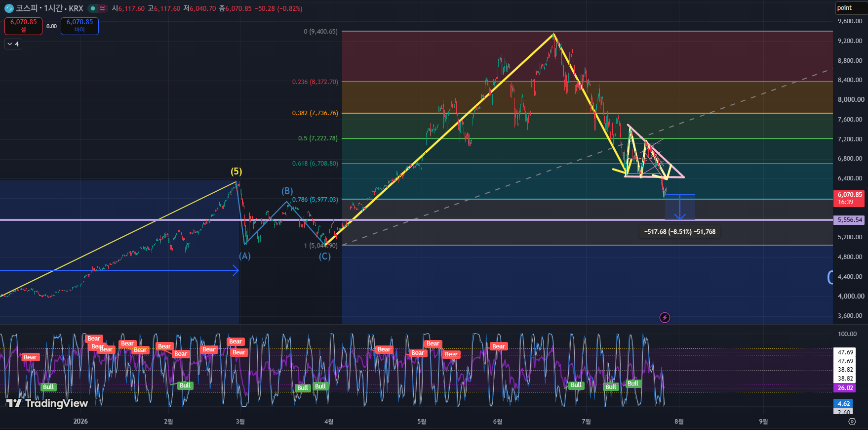Select the 5,556.54 horizontal line price label
The image size is (868, 430).
[x=850, y=220]
